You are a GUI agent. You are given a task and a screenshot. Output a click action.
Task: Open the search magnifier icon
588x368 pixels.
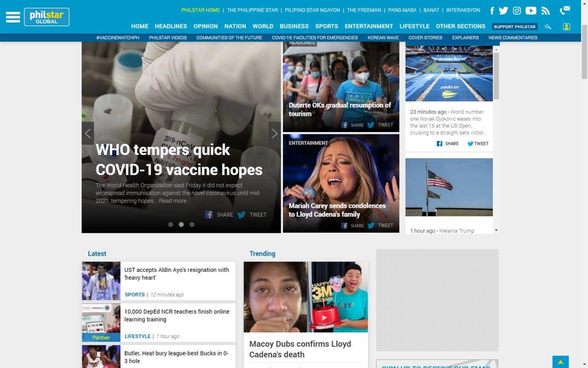548,27
